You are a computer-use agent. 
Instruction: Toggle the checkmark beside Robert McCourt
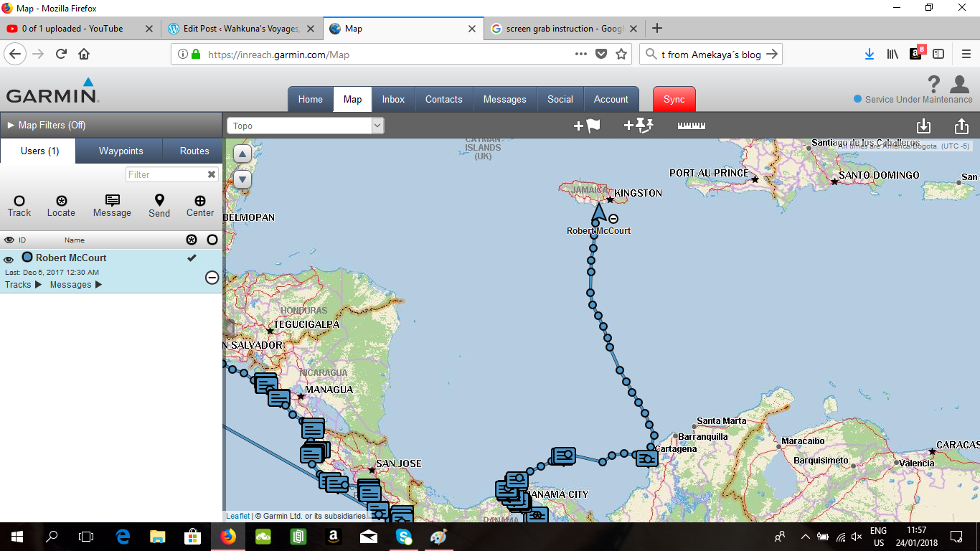(192, 258)
